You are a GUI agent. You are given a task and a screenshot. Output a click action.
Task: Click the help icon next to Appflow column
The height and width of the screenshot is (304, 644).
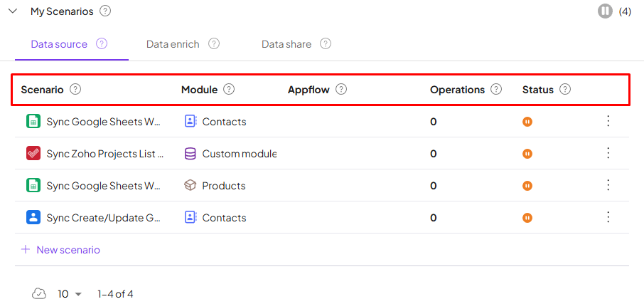341,90
